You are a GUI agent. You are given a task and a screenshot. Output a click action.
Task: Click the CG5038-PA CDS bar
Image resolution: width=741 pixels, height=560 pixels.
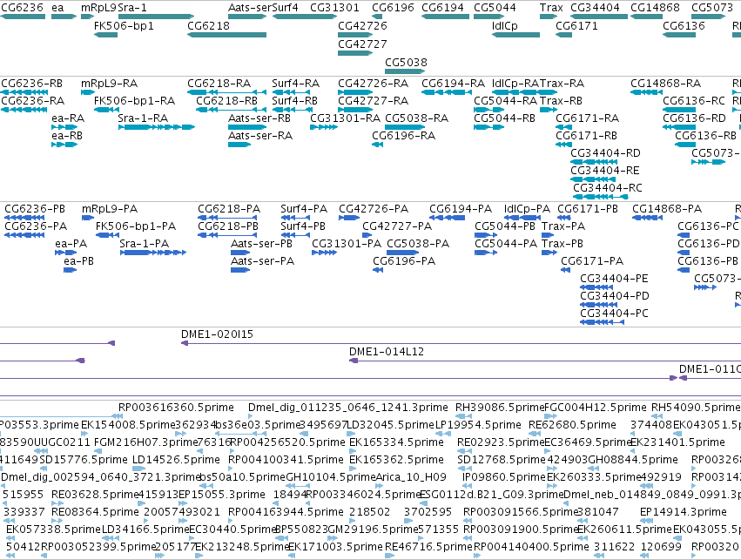[x=402, y=253]
